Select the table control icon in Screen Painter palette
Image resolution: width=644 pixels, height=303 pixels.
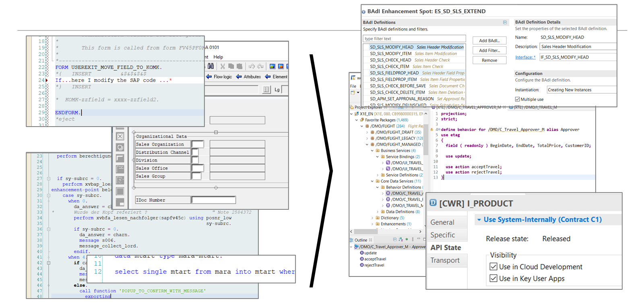(120, 180)
